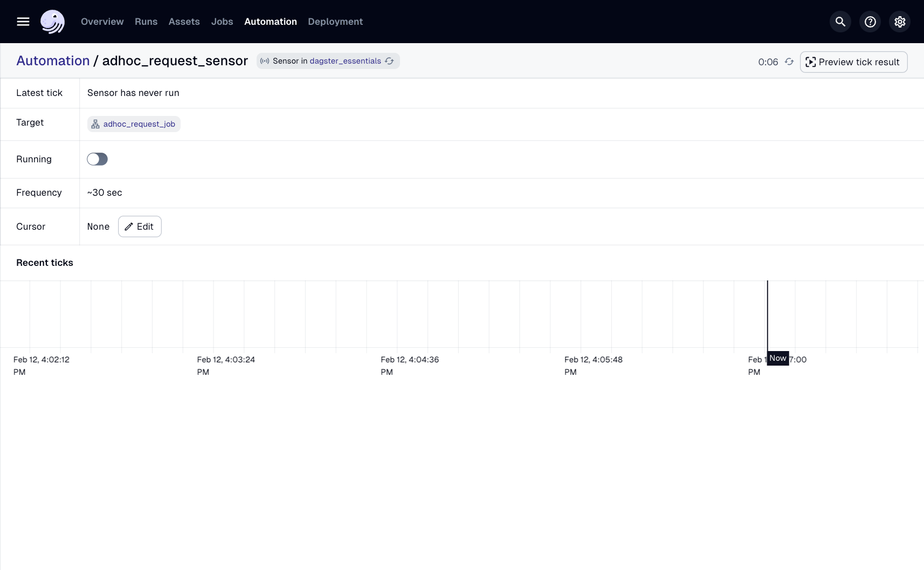The height and width of the screenshot is (570, 924).
Task: Click the Preview tick result button
Action: coord(854,61)
